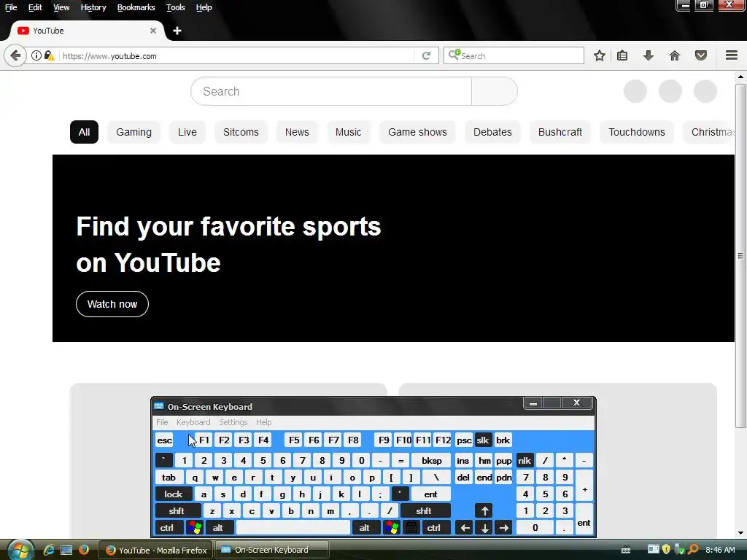Click the esc key on keyboard
This screenshot has width=747, height=560.
(165, 440)
